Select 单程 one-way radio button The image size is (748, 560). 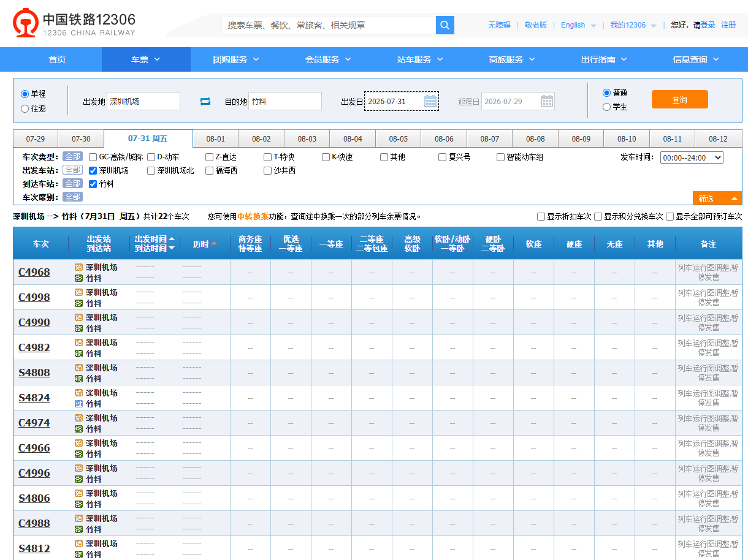tap(25, 94)
